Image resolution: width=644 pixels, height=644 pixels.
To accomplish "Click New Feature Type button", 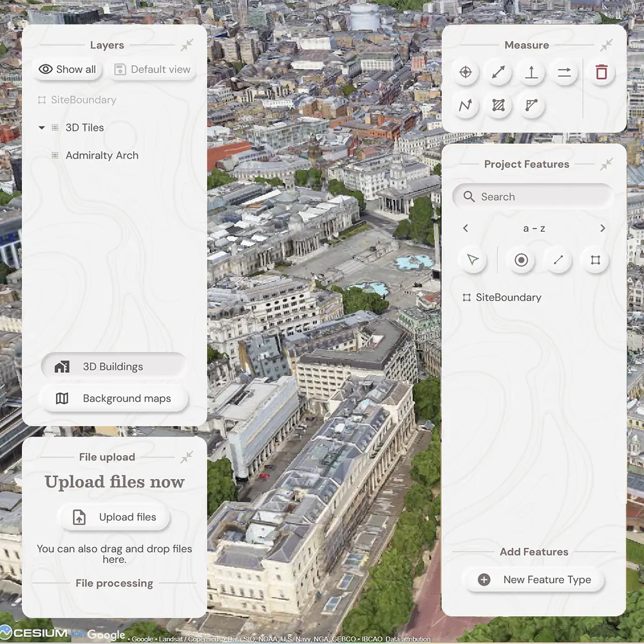I will (535, 580).
